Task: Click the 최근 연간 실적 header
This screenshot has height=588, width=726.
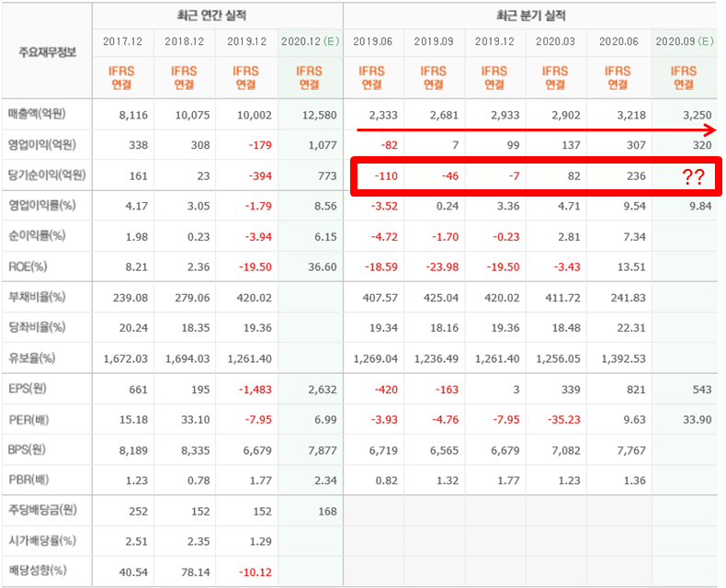Action: (211, 16)
